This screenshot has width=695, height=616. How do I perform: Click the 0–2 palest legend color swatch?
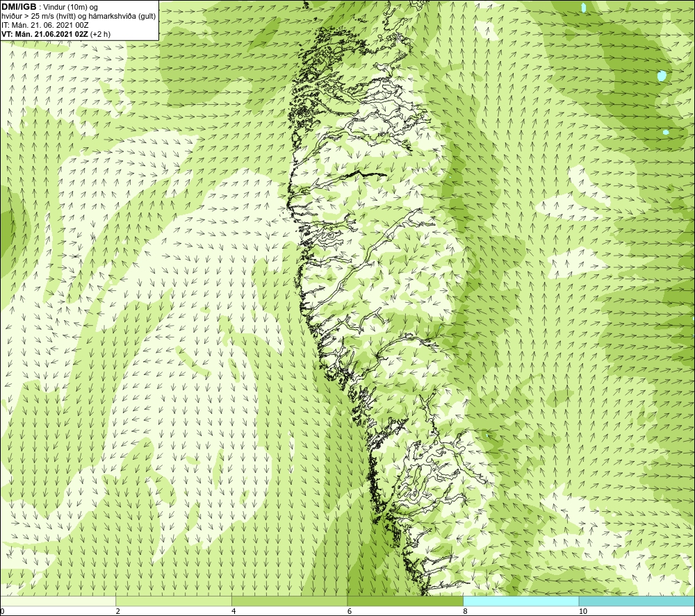click(x=58, y=601)
